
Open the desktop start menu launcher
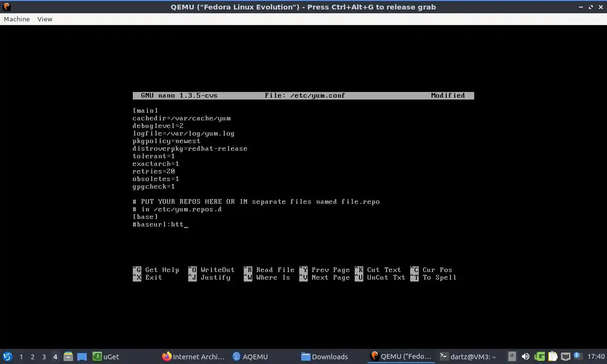8,356
